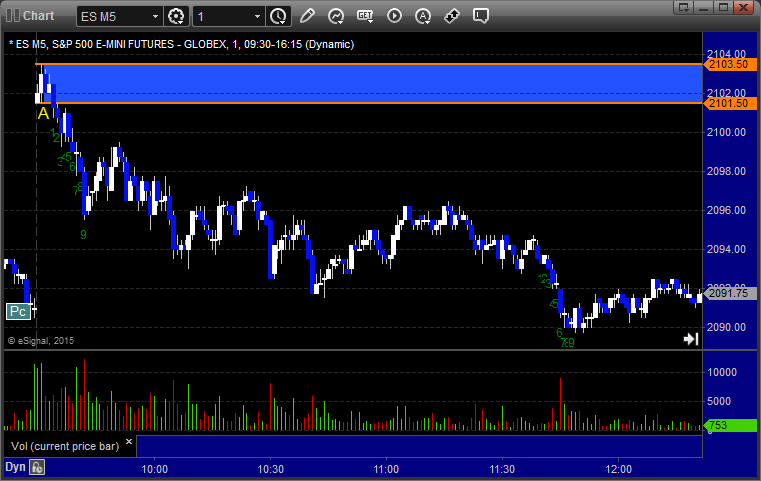Click the Pc previous close marker
This screenshot has width=761, height=481.
point(18,311)
